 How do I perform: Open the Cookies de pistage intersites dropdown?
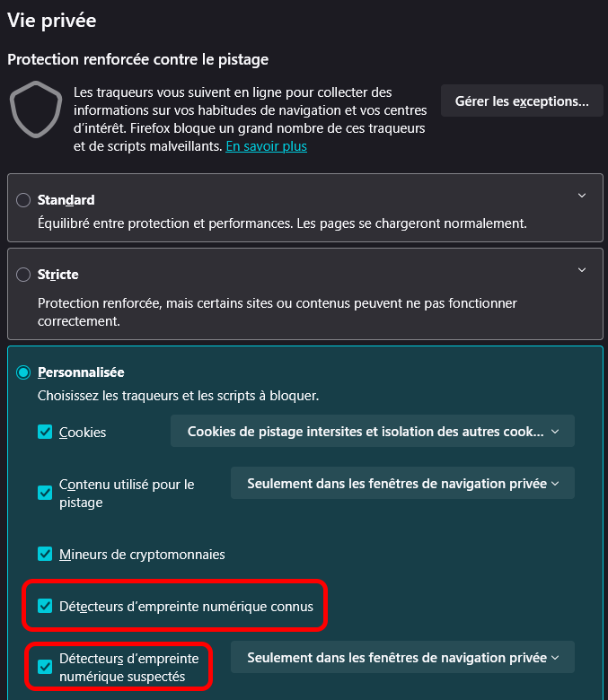click(373, 432)
